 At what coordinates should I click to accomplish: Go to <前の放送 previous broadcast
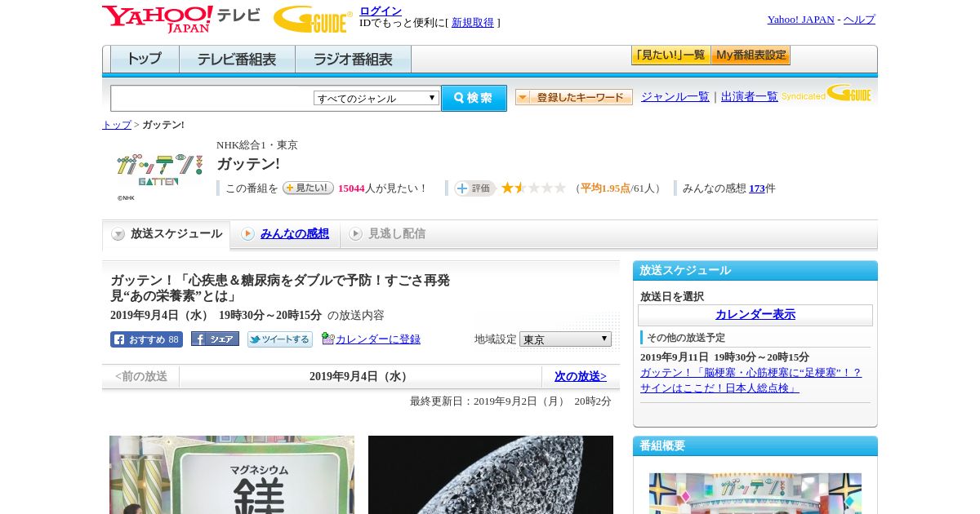[x=141, y=376]
